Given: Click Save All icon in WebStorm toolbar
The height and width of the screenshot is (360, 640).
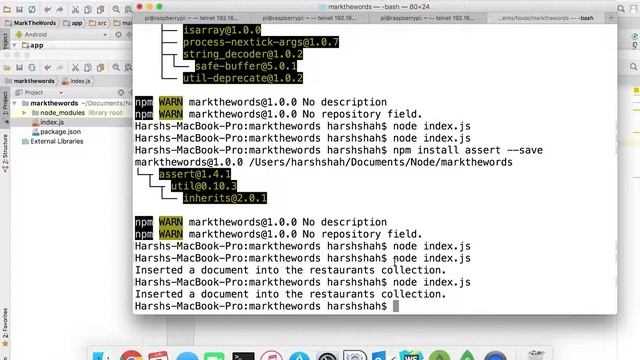Looking at the screenshot, I should click(x=19, y=67).
